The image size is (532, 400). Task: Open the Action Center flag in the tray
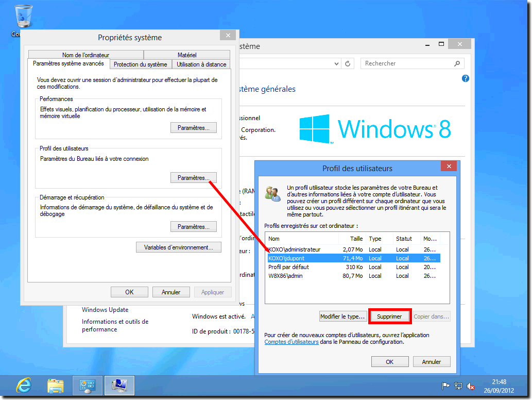pyautogui.click(x=445, y=386)
